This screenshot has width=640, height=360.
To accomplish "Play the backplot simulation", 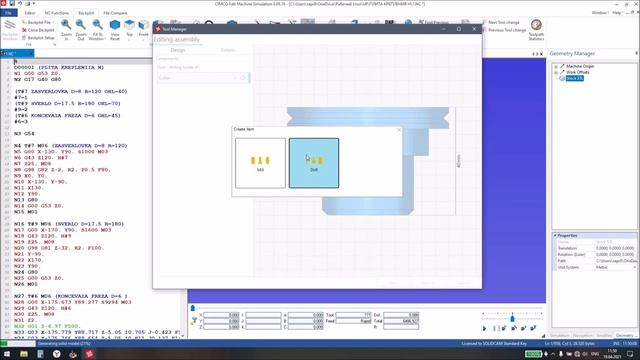I will click(x=484, y=328).
